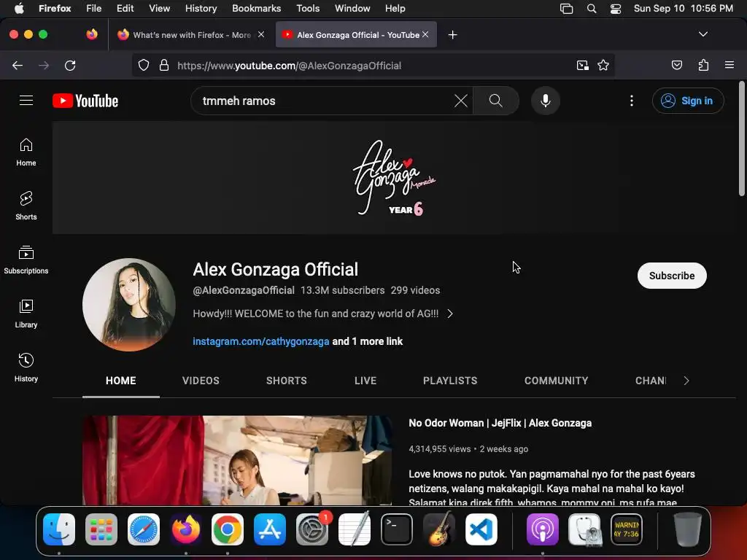Screen dimensions: 747x560
Task: Open picture-in-picture icon in address bar
Action: coord(582,65)
